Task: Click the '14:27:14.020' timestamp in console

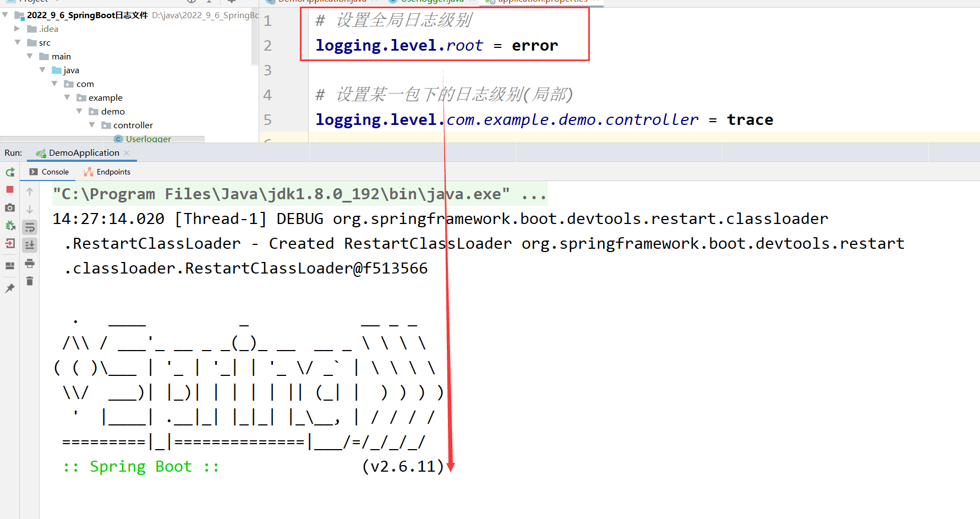Action: 108,218
